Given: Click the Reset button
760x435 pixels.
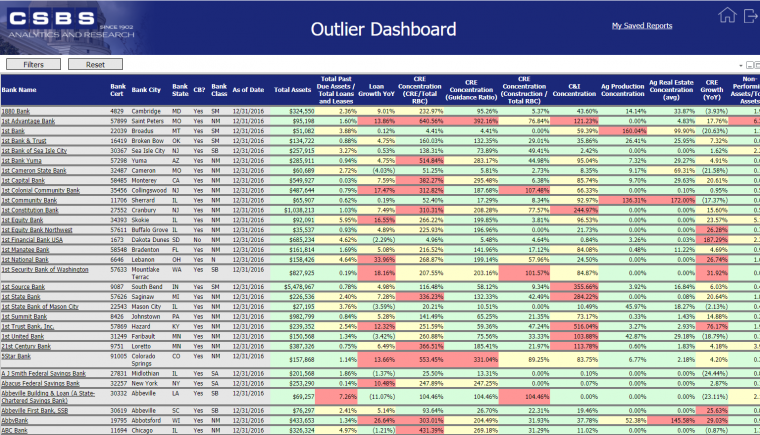Looking at the screenshot, I should pos(95,64).
